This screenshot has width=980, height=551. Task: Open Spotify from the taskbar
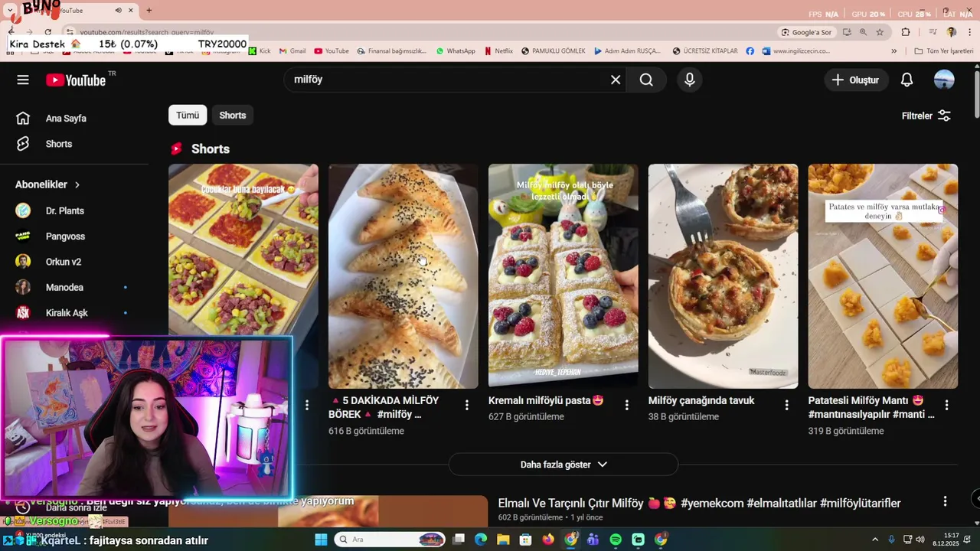pos(616,540)
